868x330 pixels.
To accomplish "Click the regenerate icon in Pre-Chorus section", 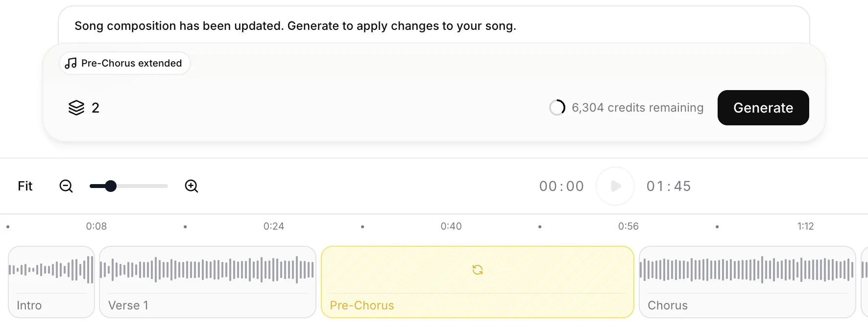I will (478, 270).
